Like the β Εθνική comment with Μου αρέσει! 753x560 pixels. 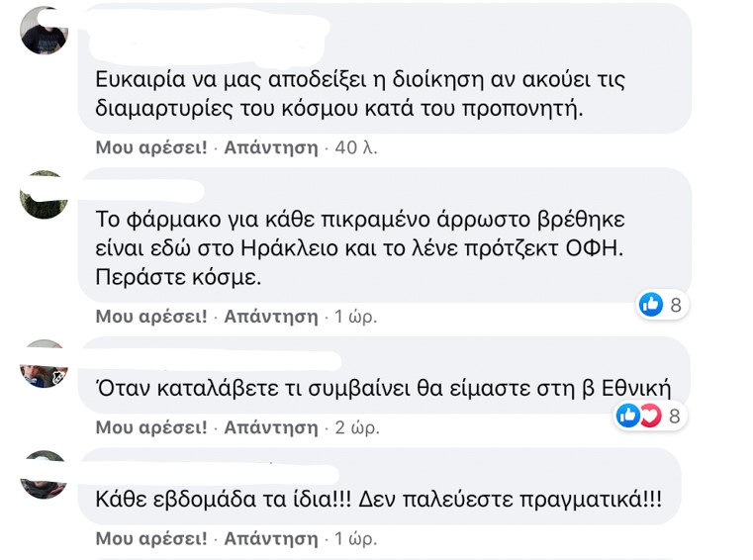[151, 427]
